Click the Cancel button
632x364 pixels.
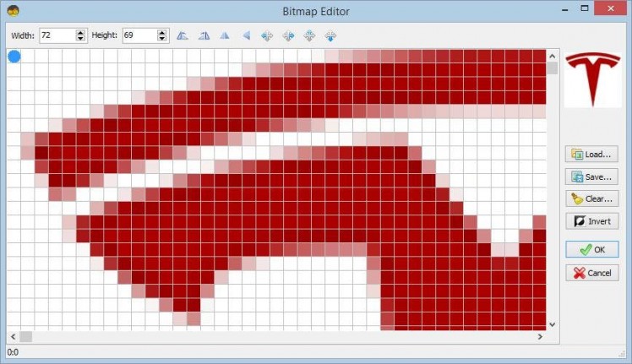coord(591,273)
